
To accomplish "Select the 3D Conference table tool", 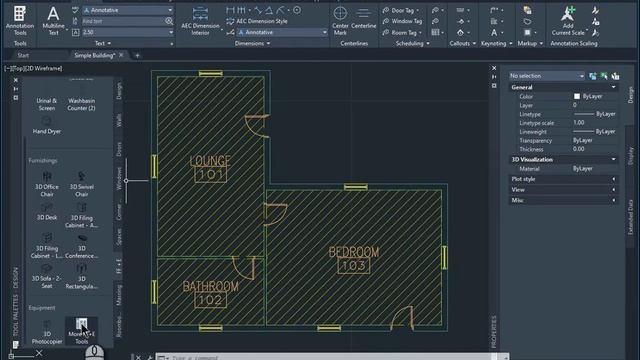I will click(x=81, y=246).
